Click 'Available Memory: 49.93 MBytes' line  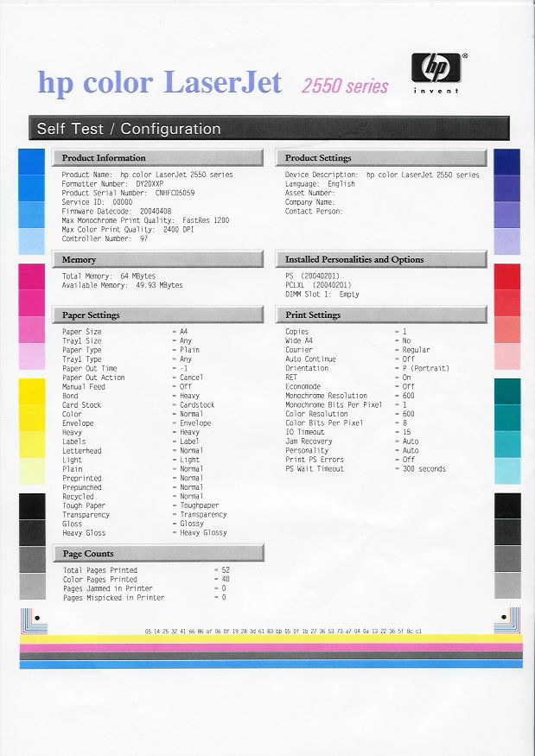(122, 285)
